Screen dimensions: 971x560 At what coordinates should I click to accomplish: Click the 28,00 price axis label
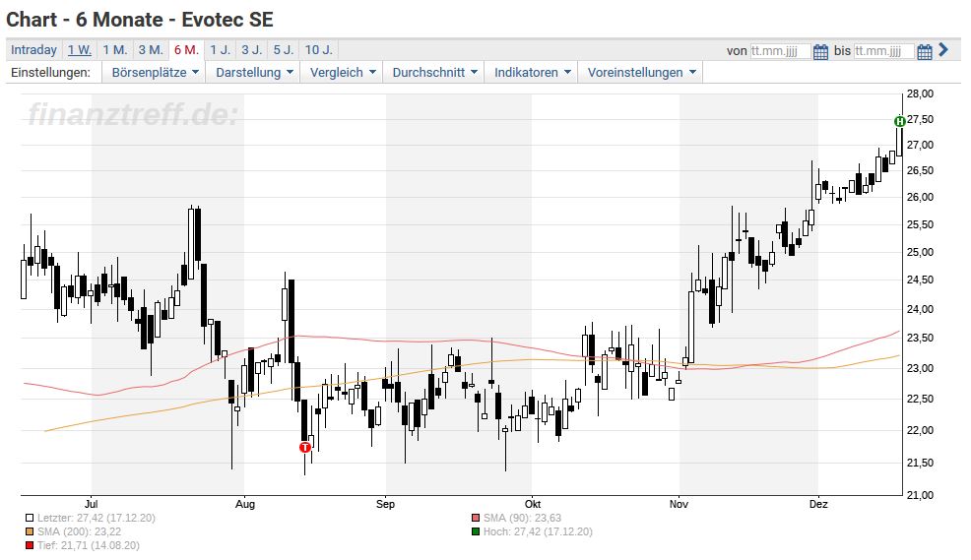[x=920, y=94]
